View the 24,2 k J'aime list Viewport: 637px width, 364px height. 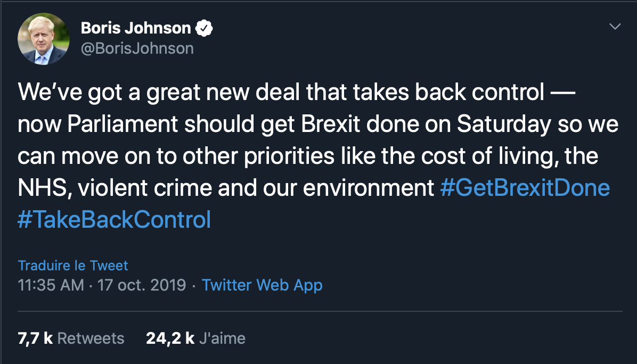click(x=170, y=338)
